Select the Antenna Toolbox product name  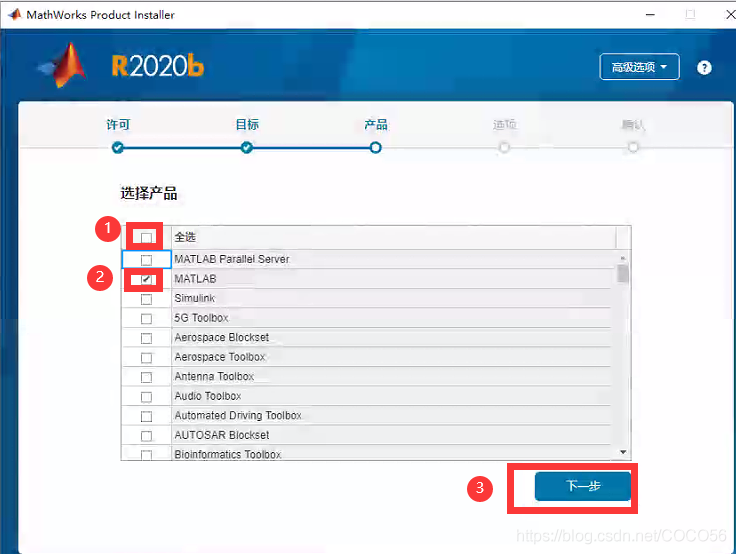[x=214, y=377]
